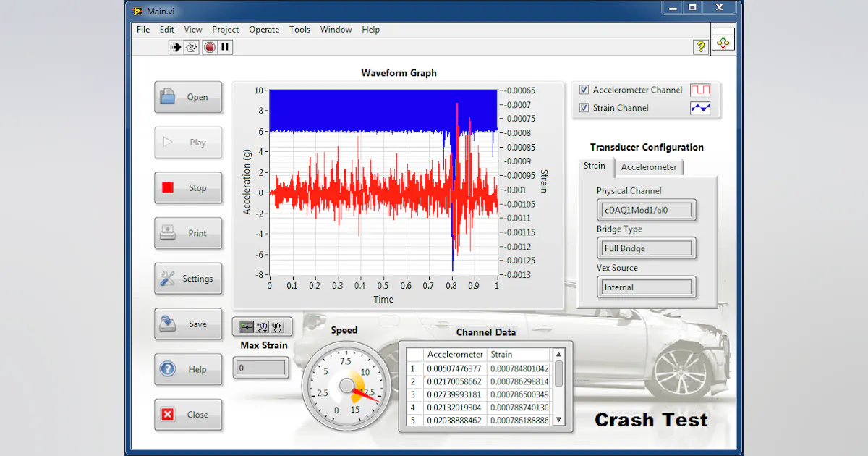Click the Stop button

(188, 187)
